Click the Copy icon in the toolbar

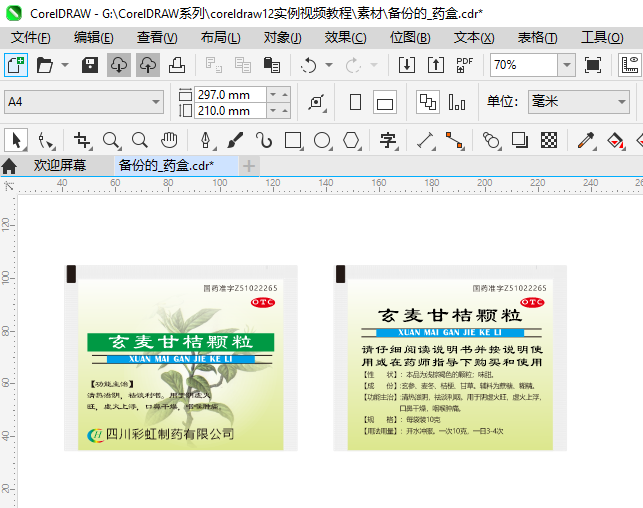[x=243, y=65]
